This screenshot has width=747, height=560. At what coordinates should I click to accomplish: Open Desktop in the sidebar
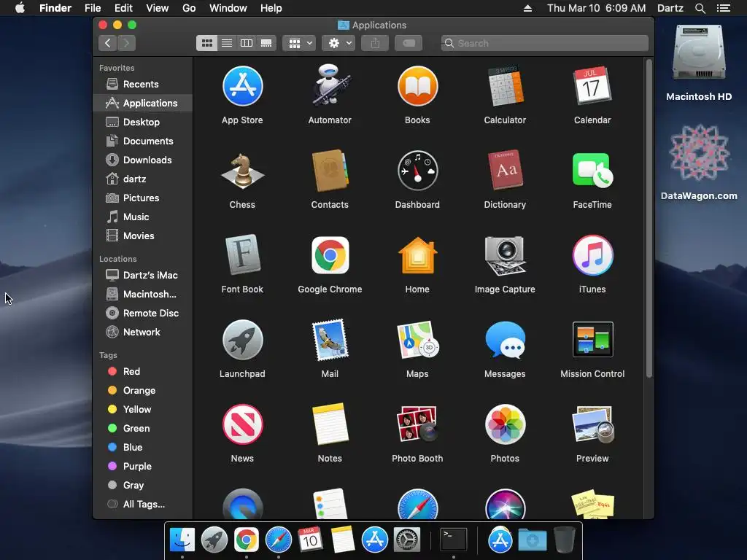tap(143, 122)
